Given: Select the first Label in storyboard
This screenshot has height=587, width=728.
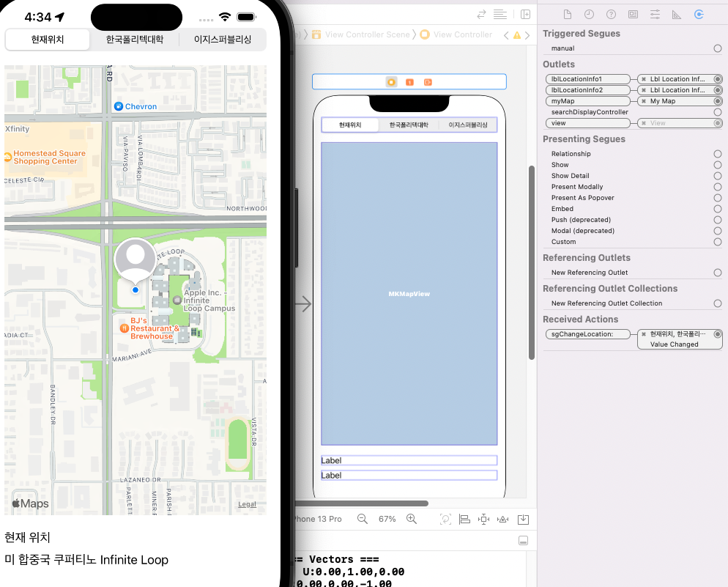Looking at the screenshot, I should pos(409,460).
